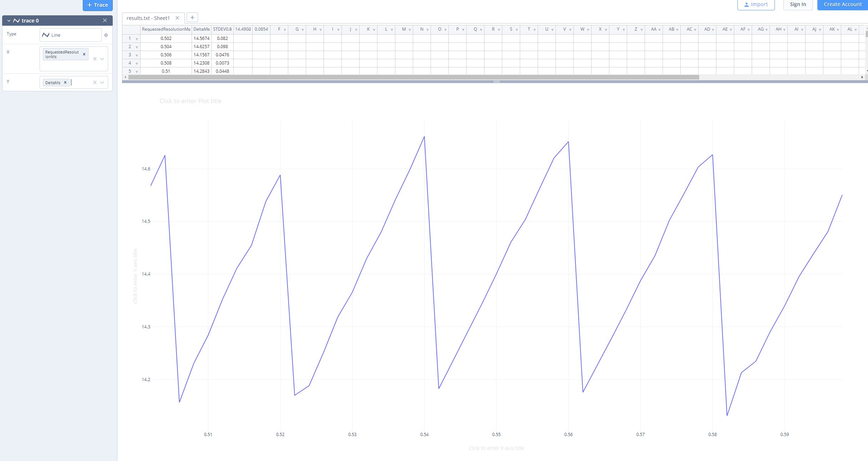Remove DeltaMs tag from Y field
The height and width of the screenshot is (461, 868).
point(65,82)
